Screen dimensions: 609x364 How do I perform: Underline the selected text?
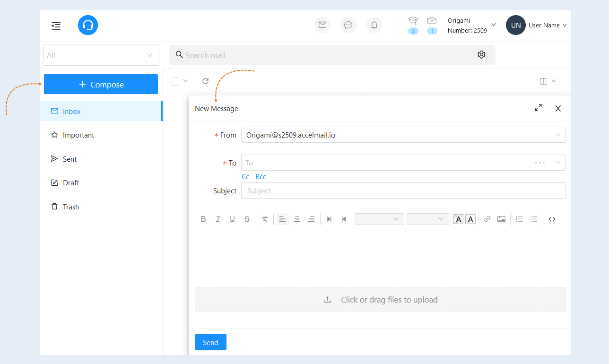[232, 219]
